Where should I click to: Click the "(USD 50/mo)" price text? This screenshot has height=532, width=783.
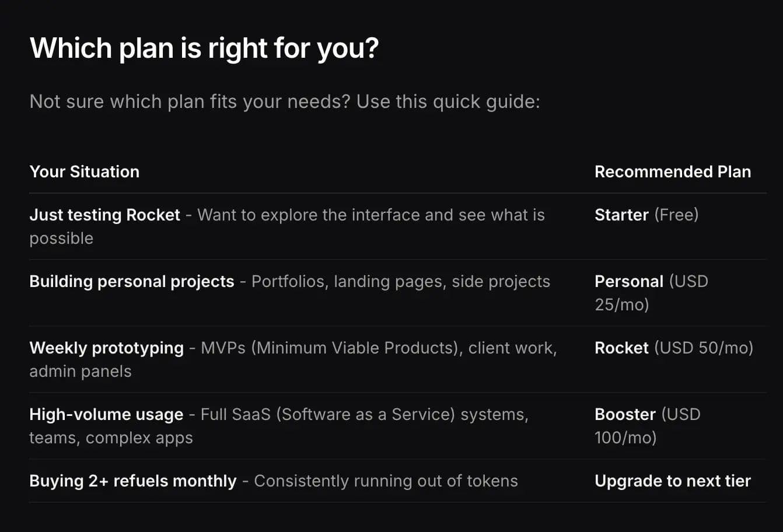(x=704, y=348)
